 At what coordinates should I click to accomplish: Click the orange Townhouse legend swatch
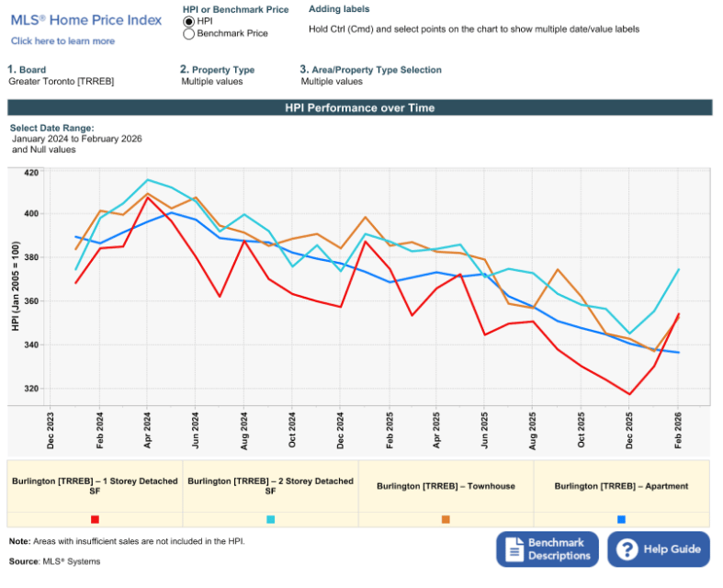[446, 519]
